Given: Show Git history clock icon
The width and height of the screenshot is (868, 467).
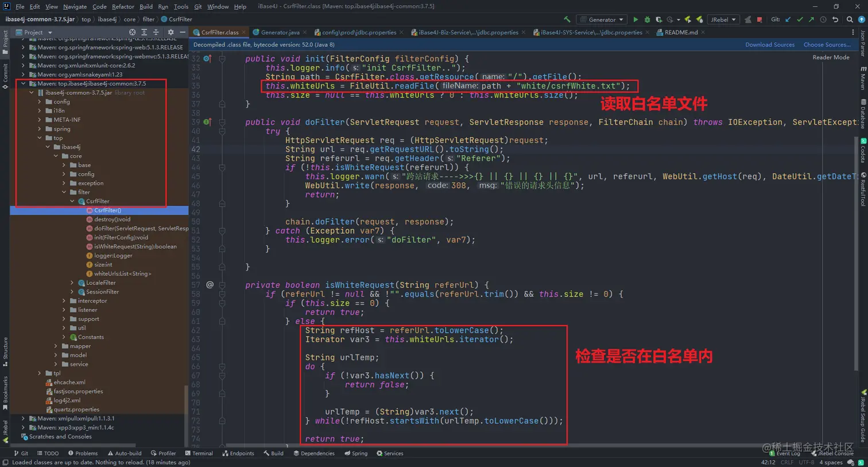Looking at the screenshot, I should tap(823, 20).
